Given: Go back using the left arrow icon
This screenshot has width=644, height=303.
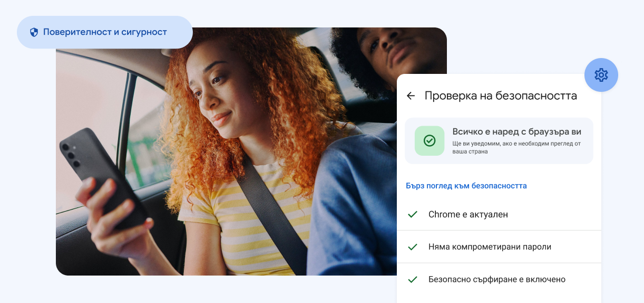Looking at the screenshot, I should coord(411,96).
